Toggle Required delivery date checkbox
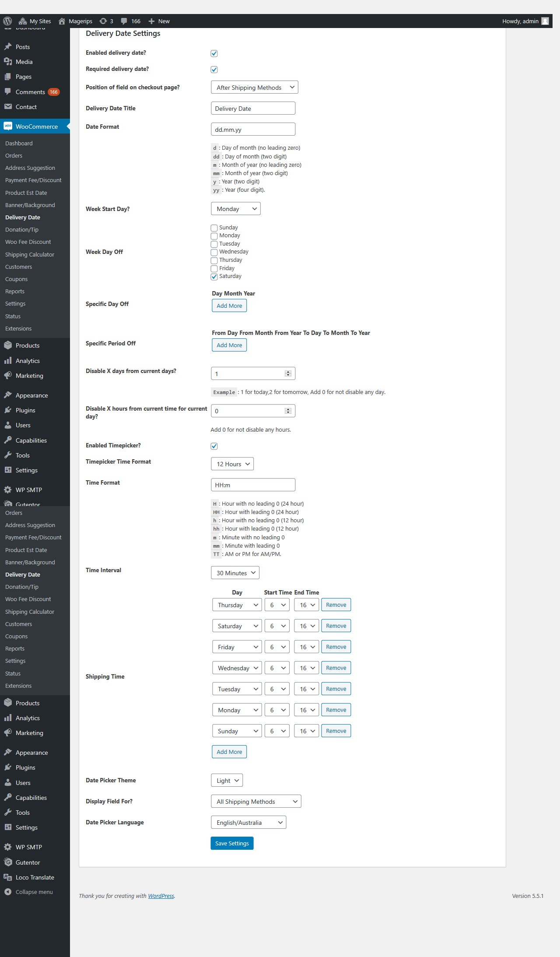The image size is (560, 957). tap(214, 70)
